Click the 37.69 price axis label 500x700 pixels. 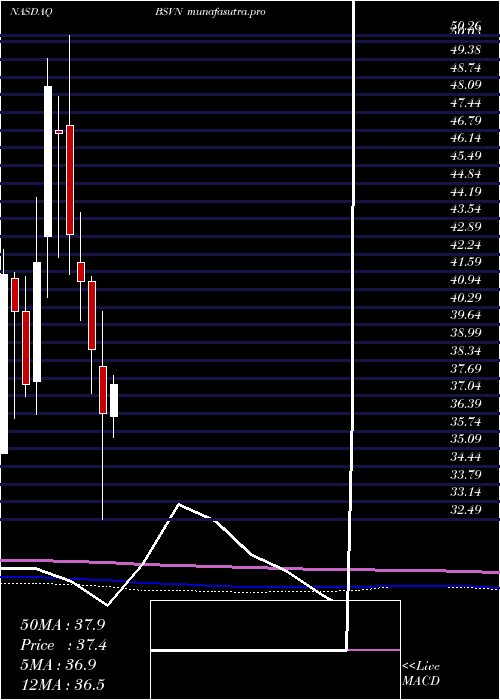pyautogui.click(x=465, y=368)
